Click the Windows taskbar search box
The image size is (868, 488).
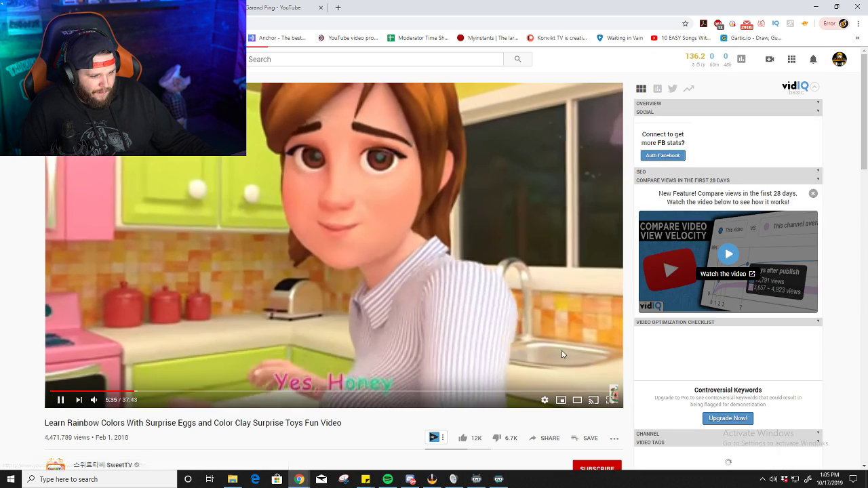[x=99, y=479]
